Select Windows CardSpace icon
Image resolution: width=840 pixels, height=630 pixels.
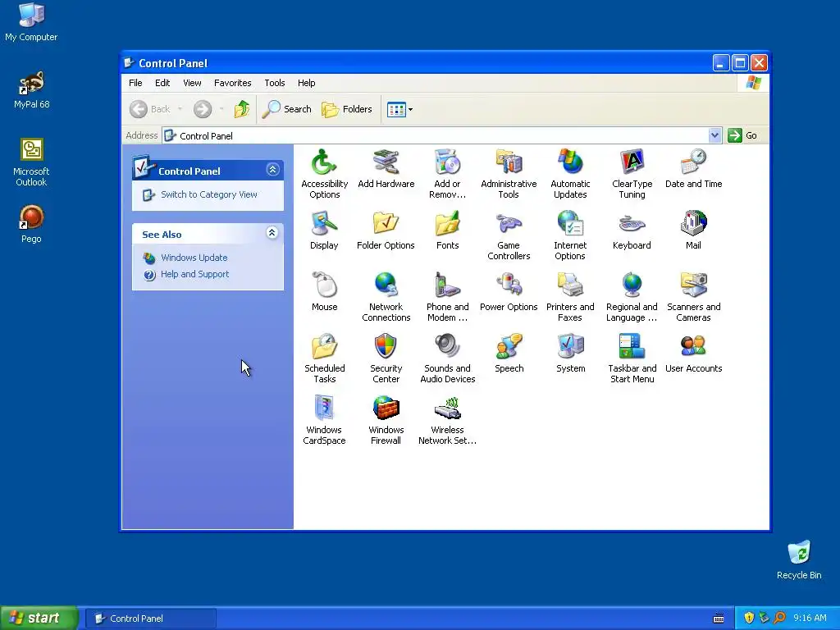coord(324,409)
